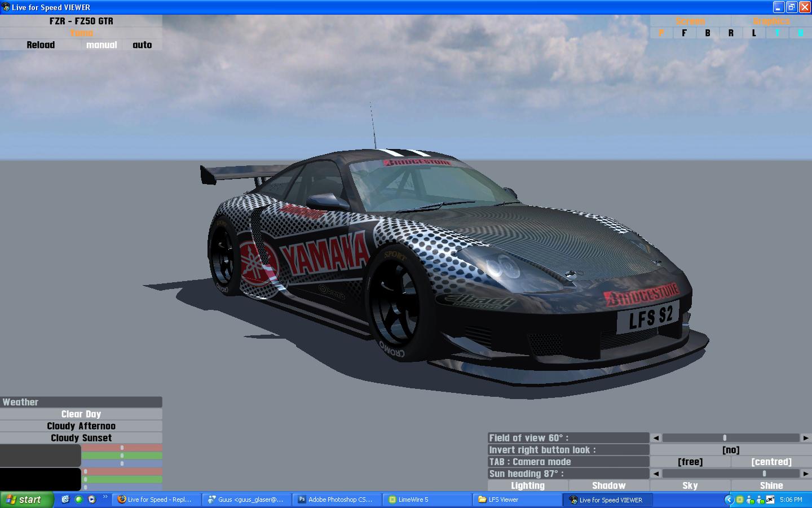812x508 pixels.
Task: Increase sun heading with right arrow
Action: pos(806,474)
